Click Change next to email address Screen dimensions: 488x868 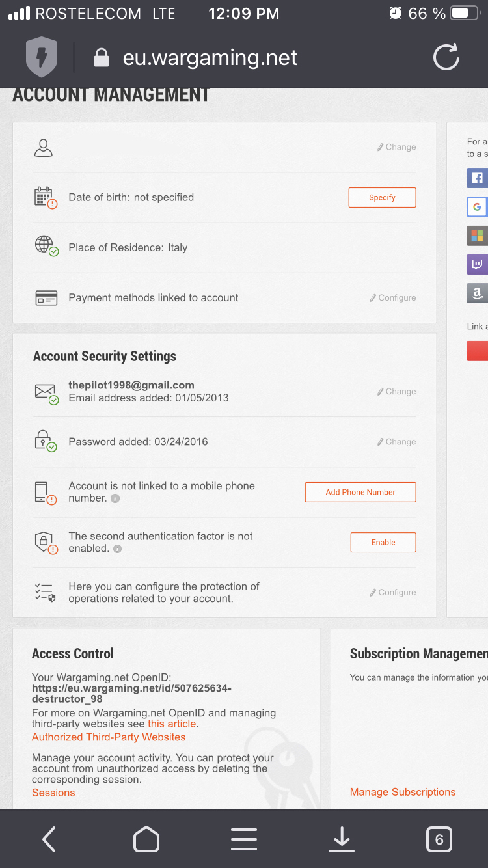(396, 391)
